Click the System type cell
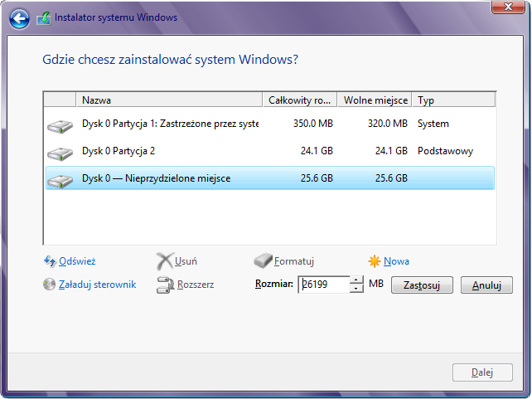 pos(433,124)
